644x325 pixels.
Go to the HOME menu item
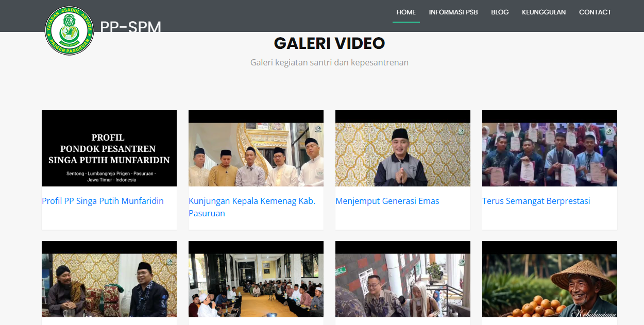pos(406,12)
